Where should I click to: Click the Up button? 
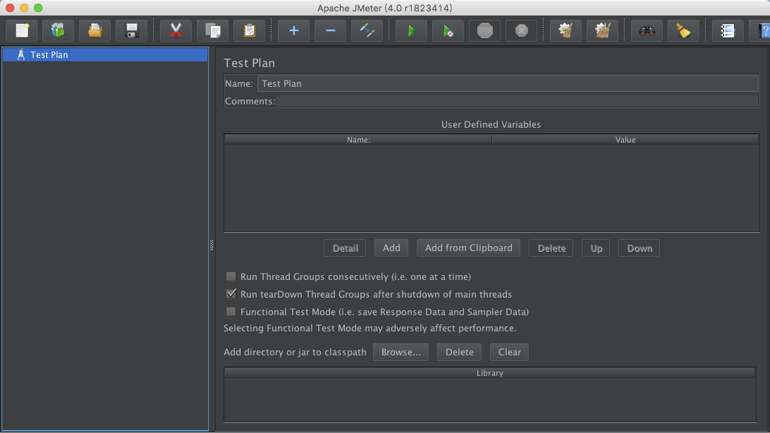(x=596, y=248)
